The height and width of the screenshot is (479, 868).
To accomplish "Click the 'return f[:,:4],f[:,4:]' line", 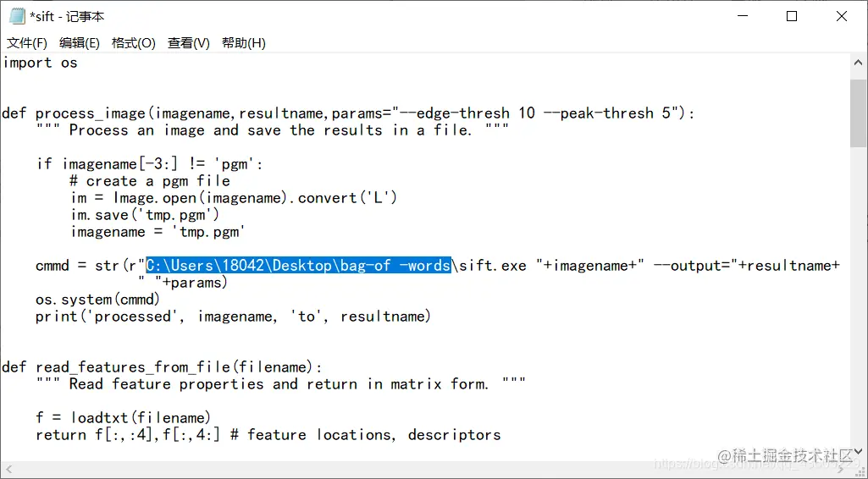I will pyautogui.click(x=128, y=435).
